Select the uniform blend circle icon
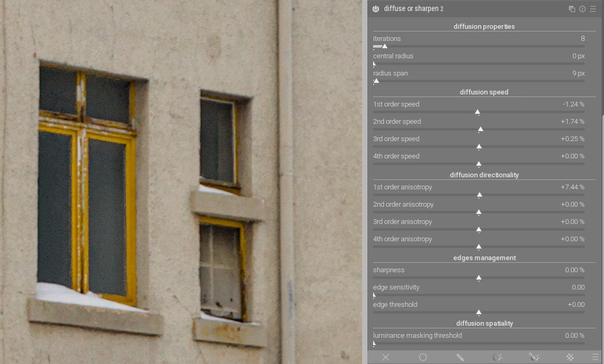This screenshot has width=604, height=364. click(x=422, y=357)
